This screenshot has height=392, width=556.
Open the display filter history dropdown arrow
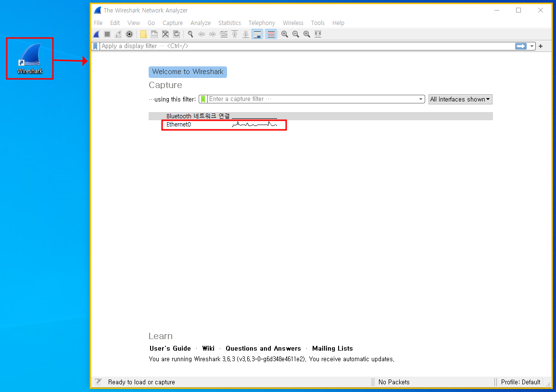532,46
